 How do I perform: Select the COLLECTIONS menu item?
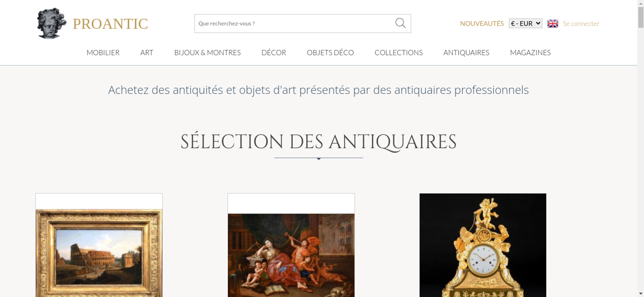tap(399, 52)
